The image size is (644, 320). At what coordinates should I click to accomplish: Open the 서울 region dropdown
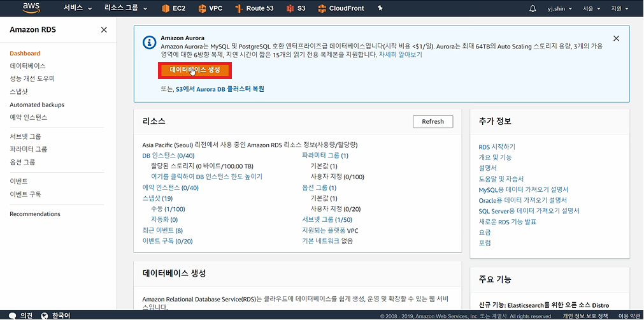point(592,9)
